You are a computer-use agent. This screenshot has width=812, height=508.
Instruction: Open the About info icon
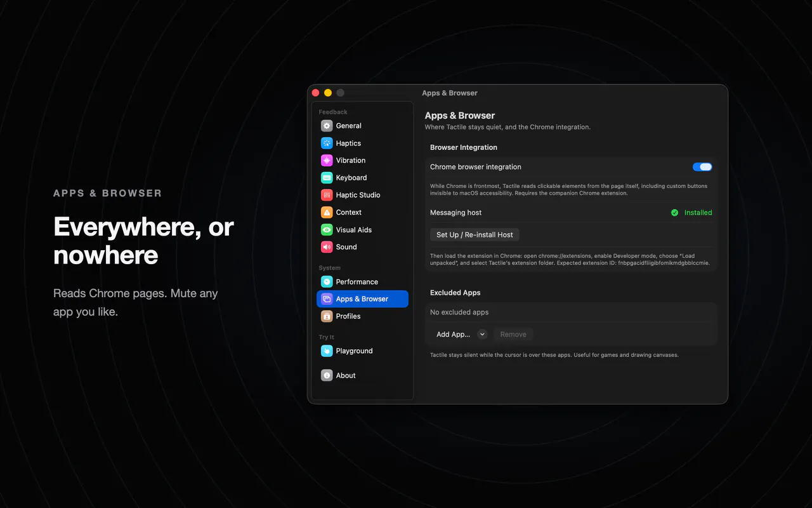point(327,375)
